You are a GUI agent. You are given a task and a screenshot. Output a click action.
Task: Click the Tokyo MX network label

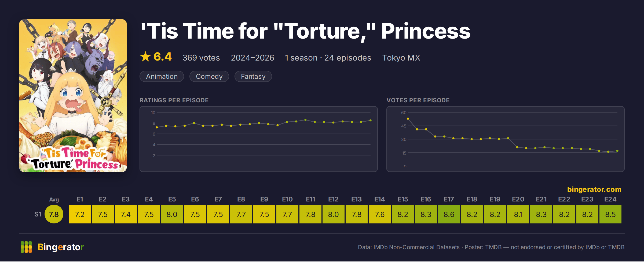coord(401,58)
